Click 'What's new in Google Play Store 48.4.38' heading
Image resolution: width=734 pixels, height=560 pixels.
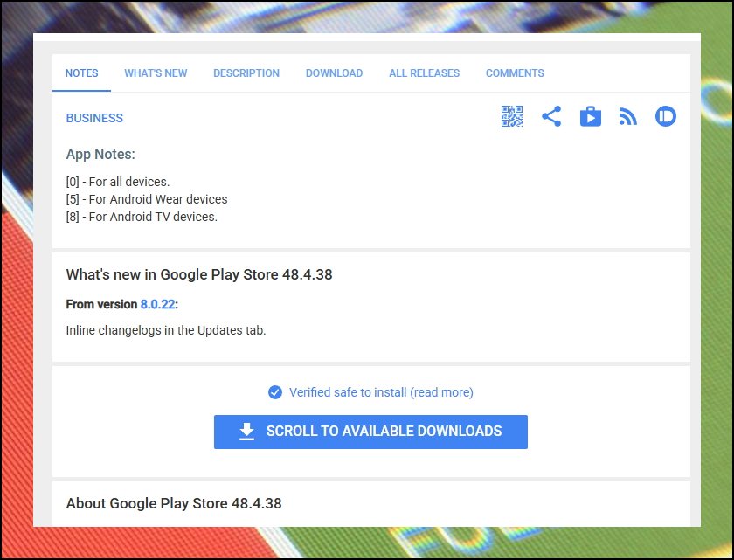point(199,274)
